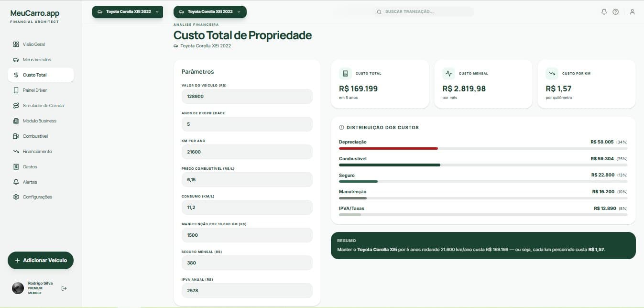The height and width of the screenshot is (308, 644).
Task: Click the Simulador de Corrida route icon
Action: (x=16, y=106)
